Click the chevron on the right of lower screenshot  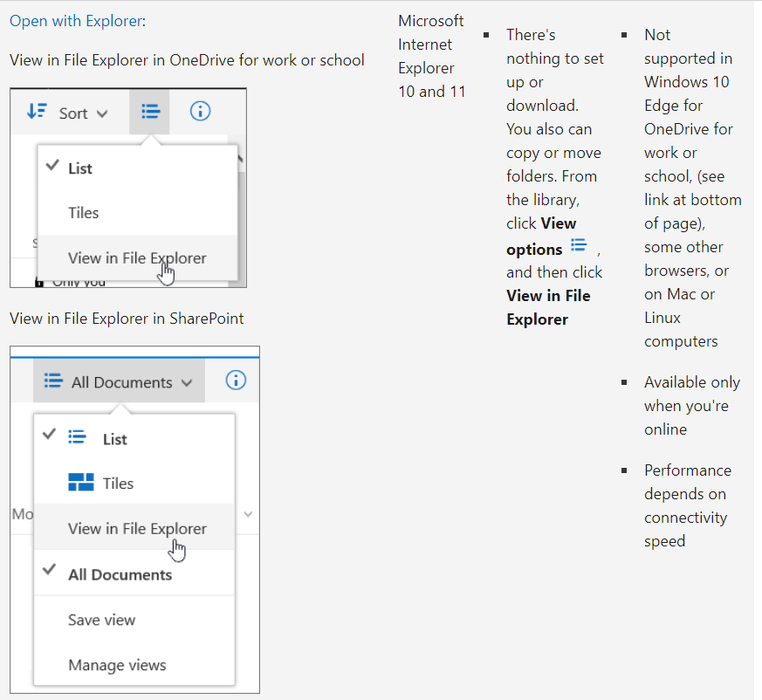click(247, 515)
